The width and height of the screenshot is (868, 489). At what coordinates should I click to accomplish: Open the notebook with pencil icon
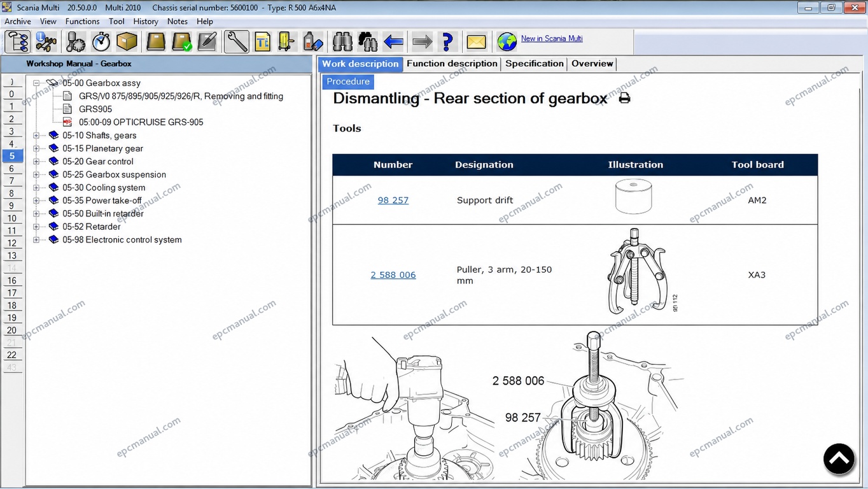coord(207,42)
